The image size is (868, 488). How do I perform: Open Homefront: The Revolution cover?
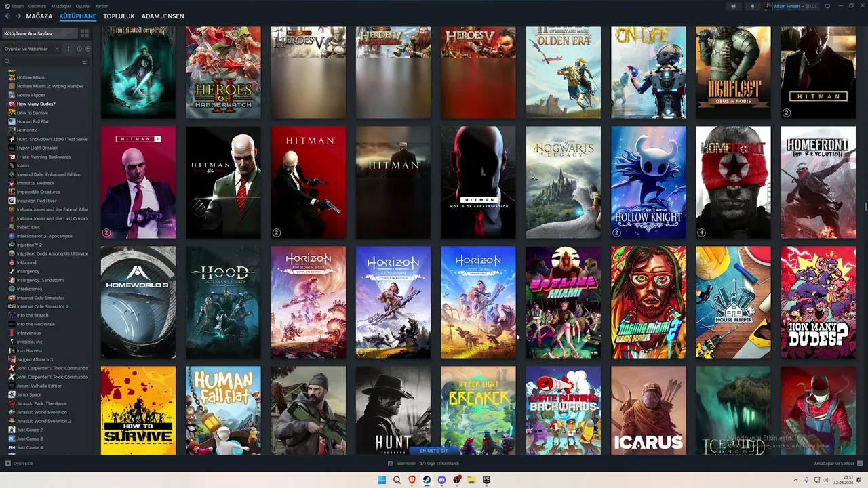pos(818,182)
